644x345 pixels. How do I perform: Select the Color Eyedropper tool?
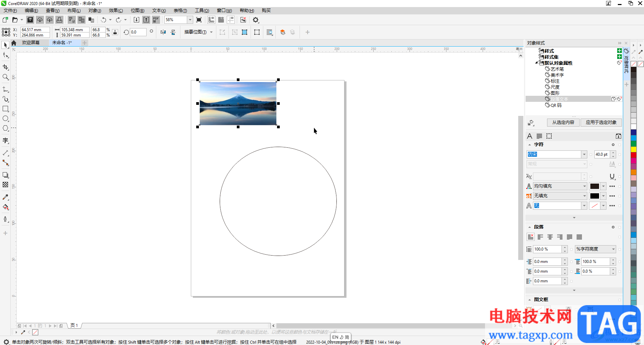coord(5,197)
